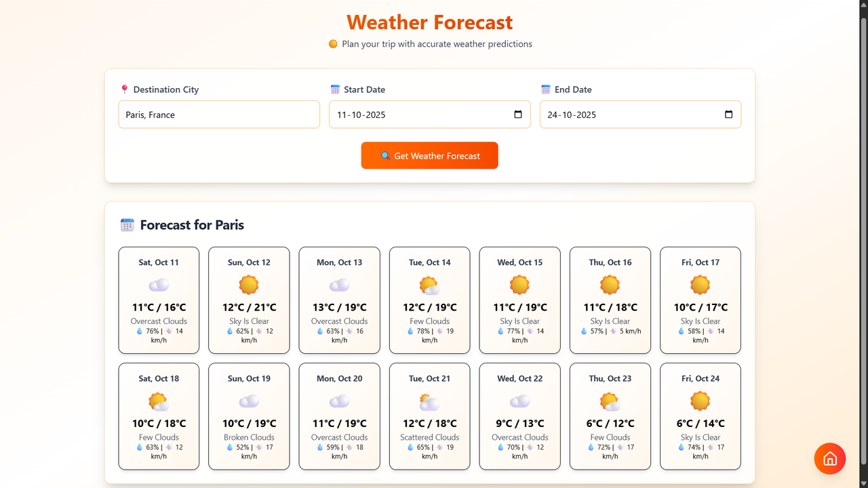Click the sun icon on Sun, Oct 12
The image size is (868, 488).
point(249,285)
